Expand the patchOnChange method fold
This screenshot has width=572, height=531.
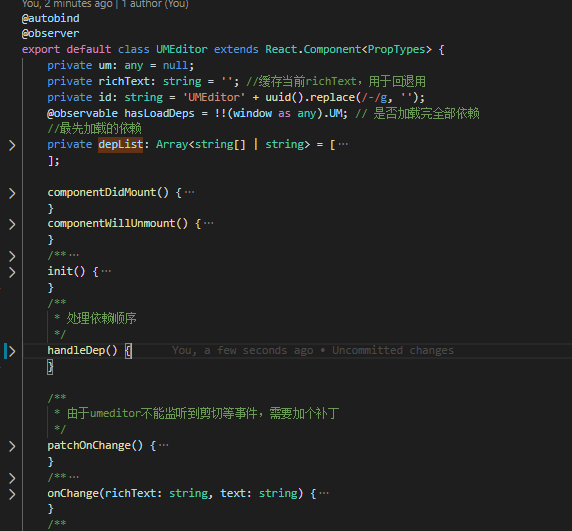(12, 446)
